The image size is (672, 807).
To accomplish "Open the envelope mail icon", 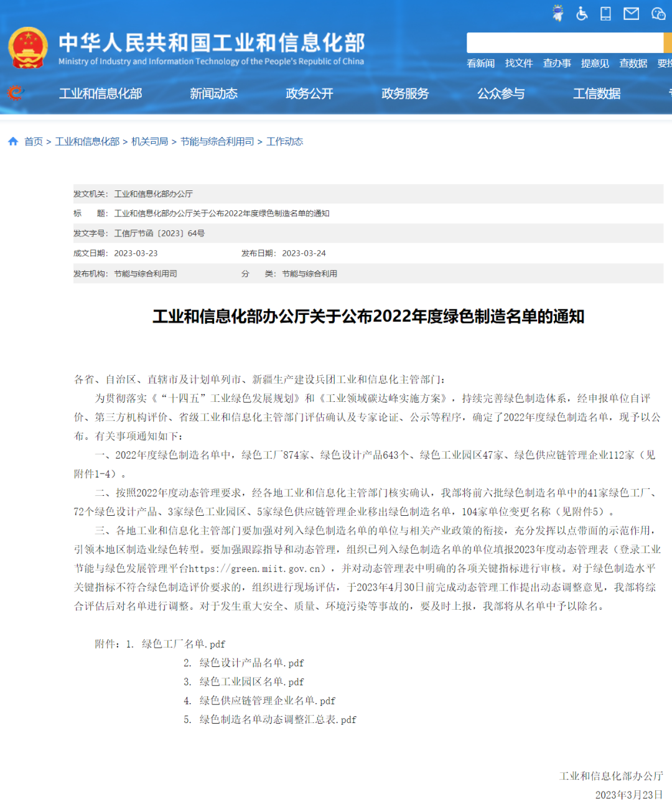I will tap(631, 13).
